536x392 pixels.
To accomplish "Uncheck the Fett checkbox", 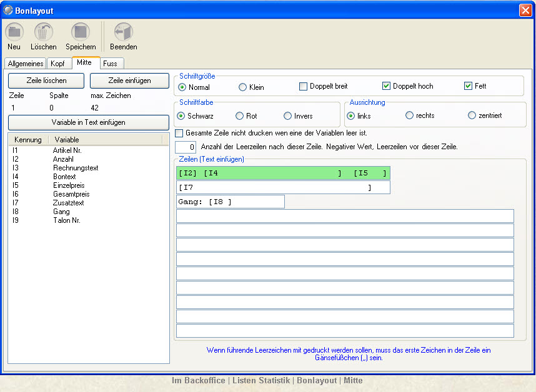I will (468, 86).
